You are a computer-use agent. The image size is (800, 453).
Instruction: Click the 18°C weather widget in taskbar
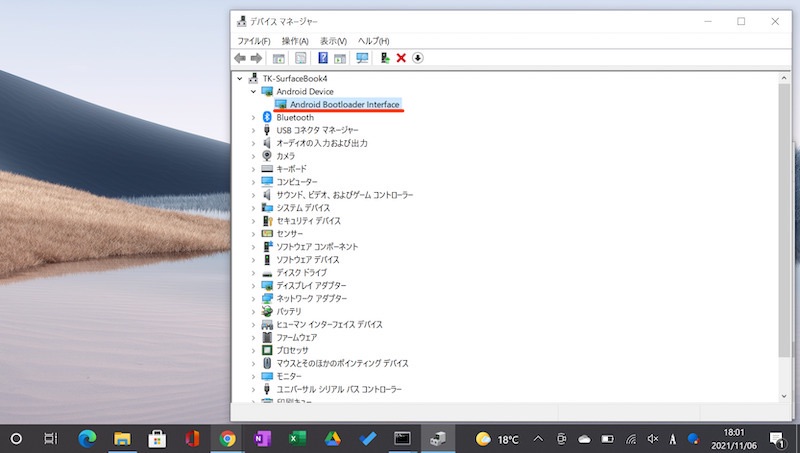498,438
